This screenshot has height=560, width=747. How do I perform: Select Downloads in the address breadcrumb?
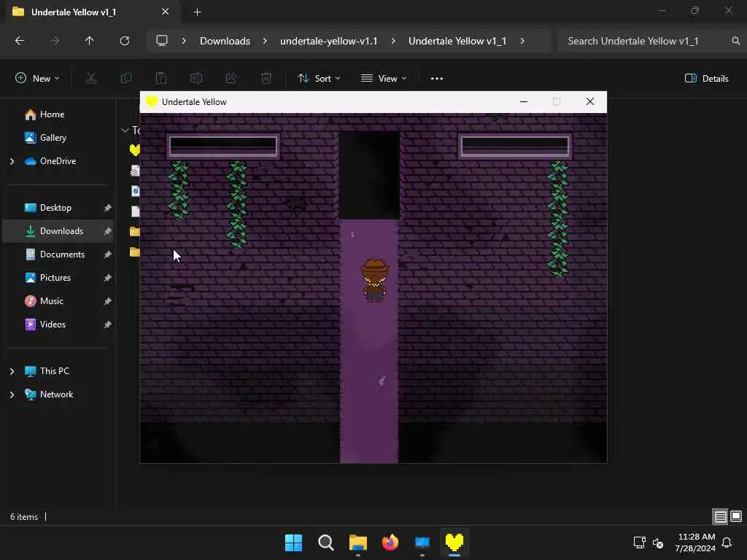[225, 41]
